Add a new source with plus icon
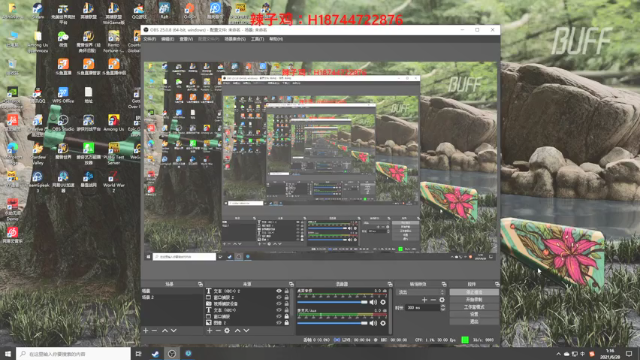The height and width of the screenshot is (360, 640). click(x=209, y=331)
